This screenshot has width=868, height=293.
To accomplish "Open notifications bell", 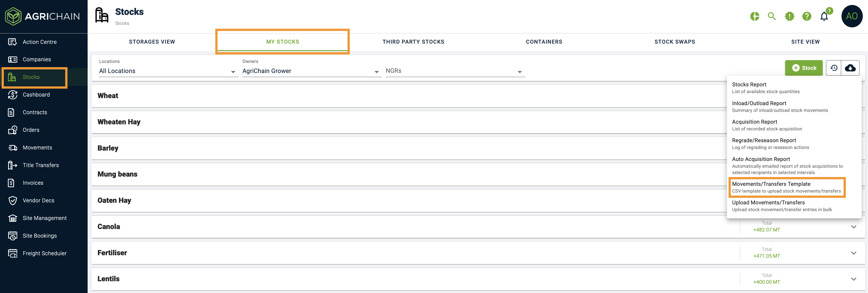I will [x=824, y=16].
